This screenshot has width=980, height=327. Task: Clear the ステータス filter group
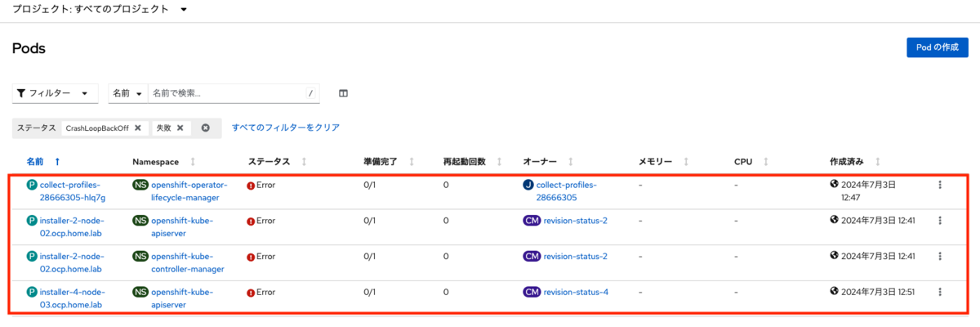coord(206,128)
